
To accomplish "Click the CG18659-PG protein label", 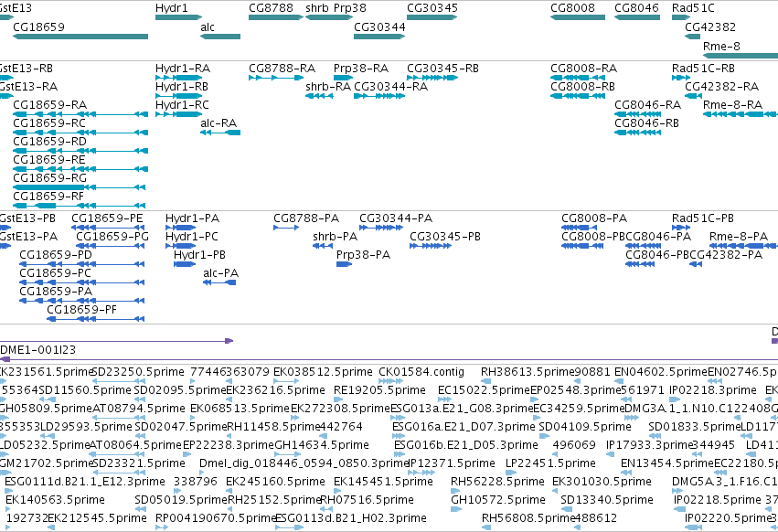I will [112, 237].
